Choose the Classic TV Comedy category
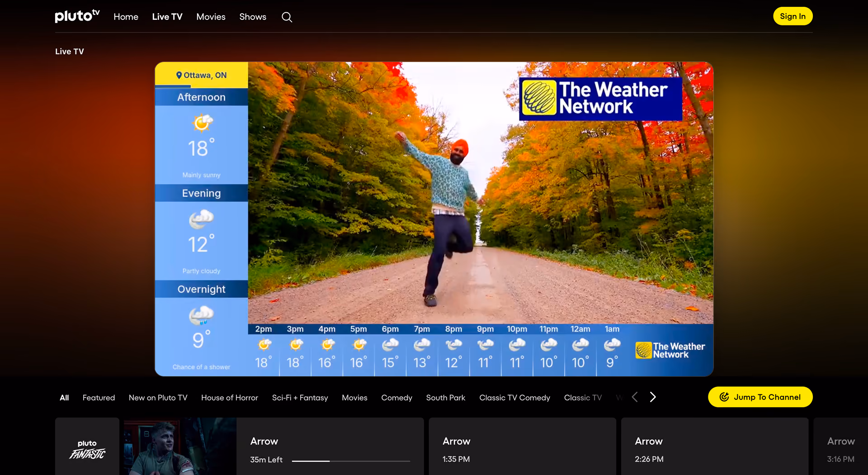The height and width of the screenshot is (475, 868). click(x=514, y=398)
